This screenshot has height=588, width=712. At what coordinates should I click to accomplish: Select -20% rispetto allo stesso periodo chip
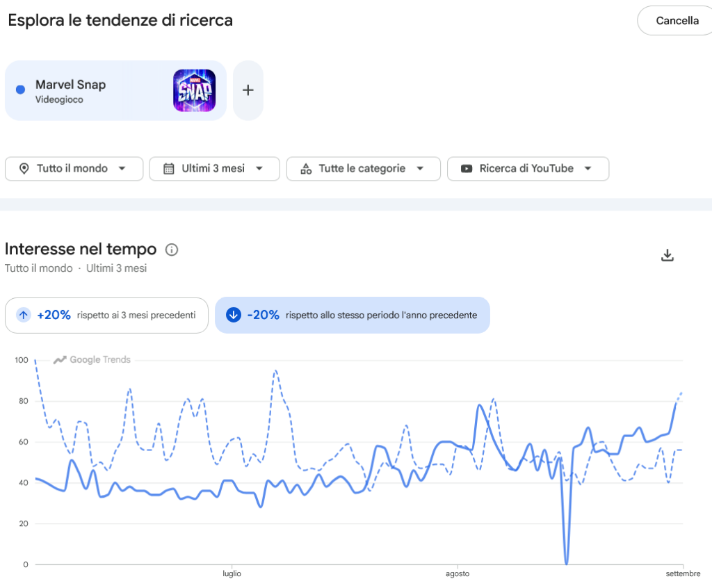pos(353,315)
